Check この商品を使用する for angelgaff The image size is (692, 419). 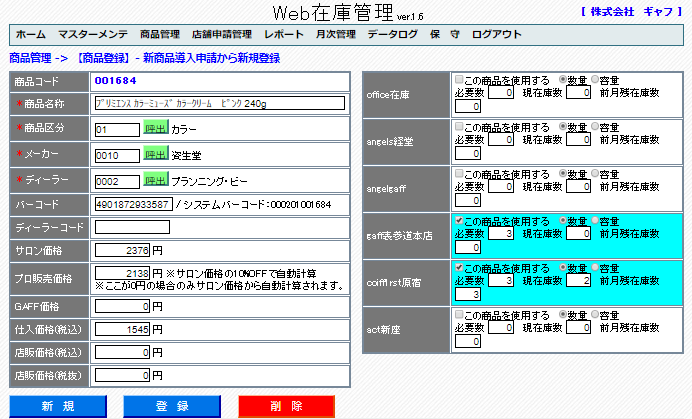pyautogui.click(x=459, y=174)
